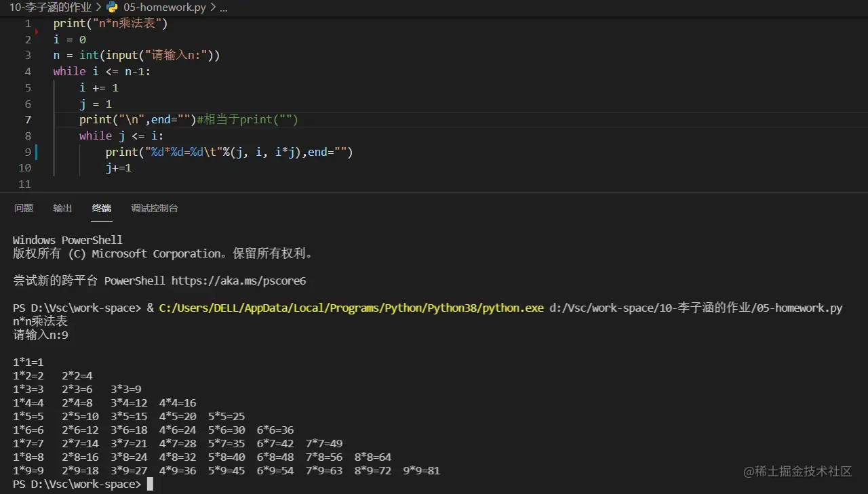Click the "3*7=21" result in the terminal

pyautogui.click(x=129, y=443)
